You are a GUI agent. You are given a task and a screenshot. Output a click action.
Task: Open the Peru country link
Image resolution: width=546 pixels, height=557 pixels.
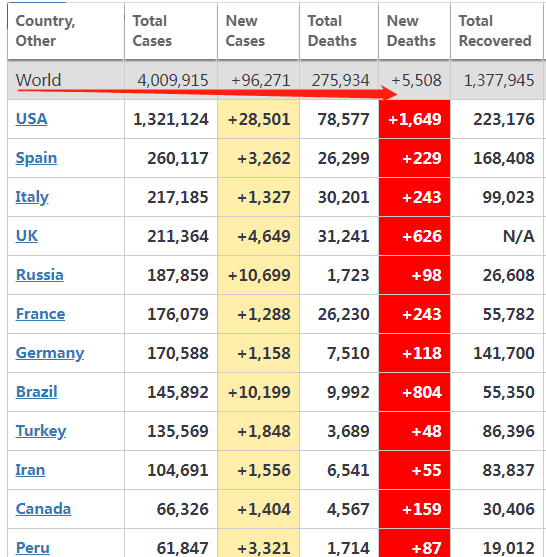(32, 548)
